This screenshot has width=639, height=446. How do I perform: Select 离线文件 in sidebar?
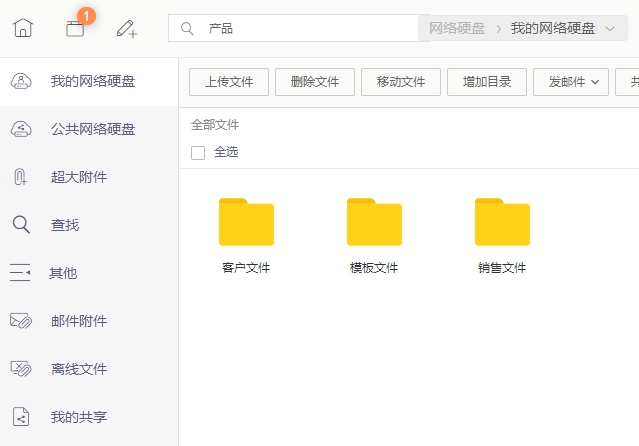tap(79, 369)
